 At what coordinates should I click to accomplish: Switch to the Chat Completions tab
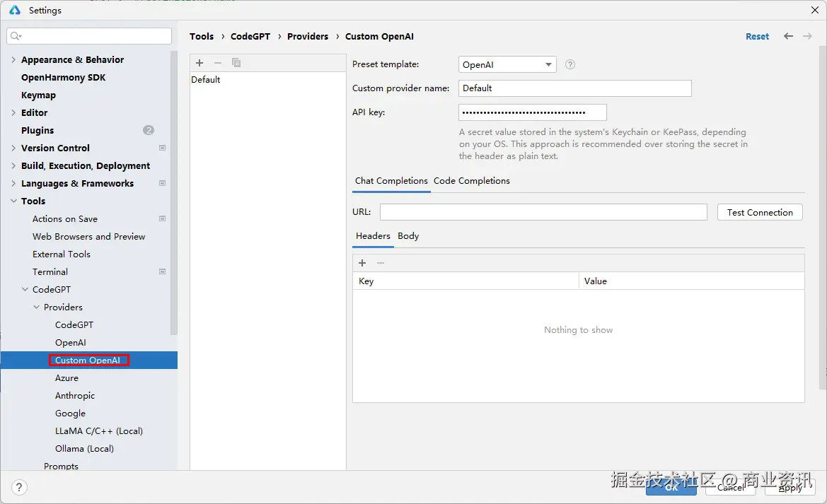coord(391,181)
